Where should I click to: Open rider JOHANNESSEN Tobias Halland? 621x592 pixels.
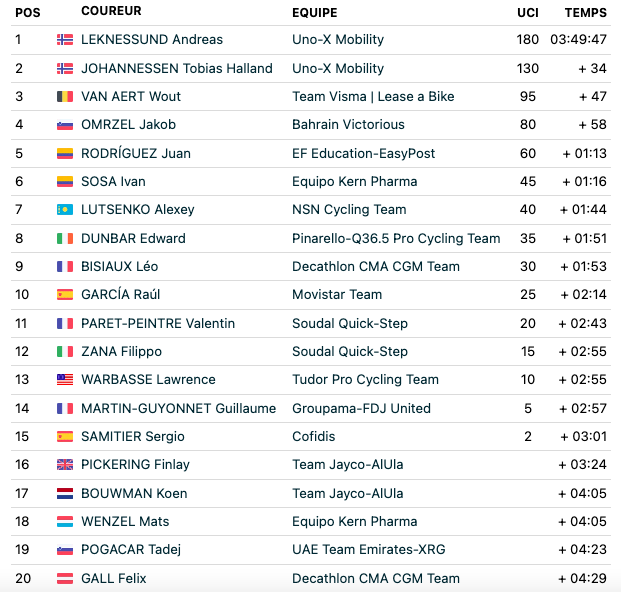177,69
